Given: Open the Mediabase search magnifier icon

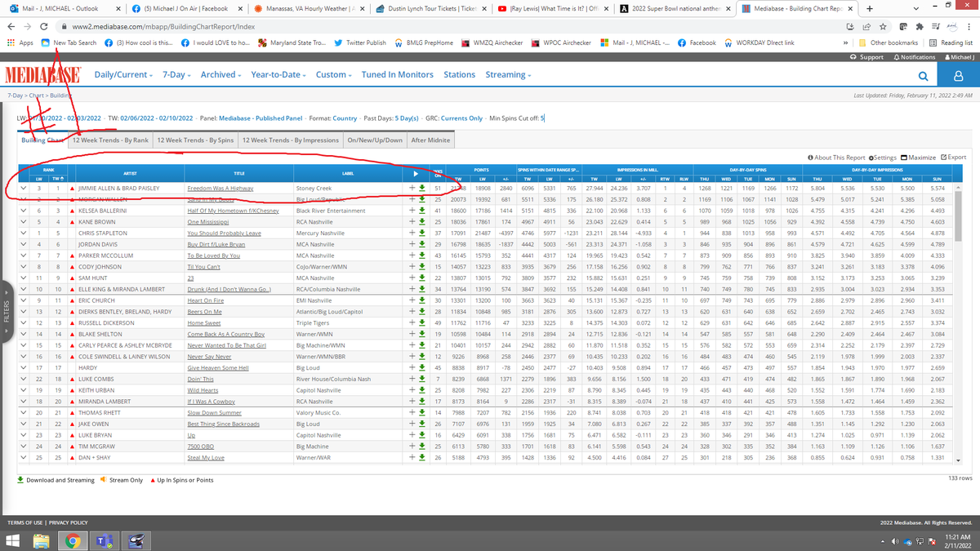Looking at the screenshot, I should [x=923, y=76].
